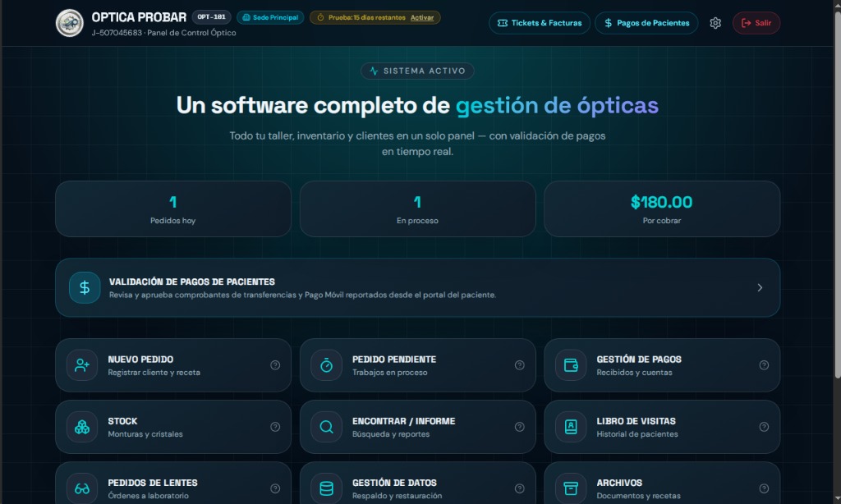Screen dimensions: 841x504
Task: Open the Pedido Pendiente card
Action: pyautogui.click(x=417, y=365)
